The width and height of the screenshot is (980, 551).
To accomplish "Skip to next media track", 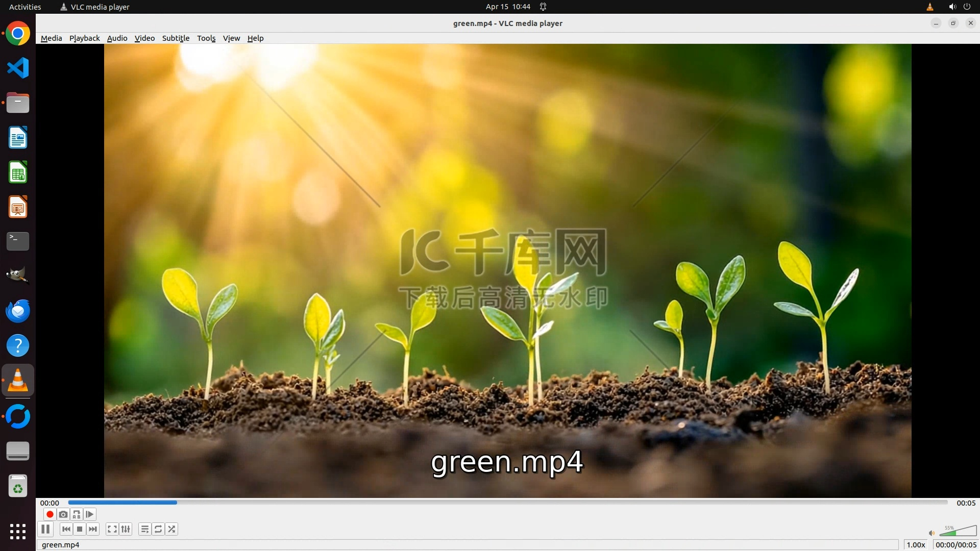I will [93, 529].
